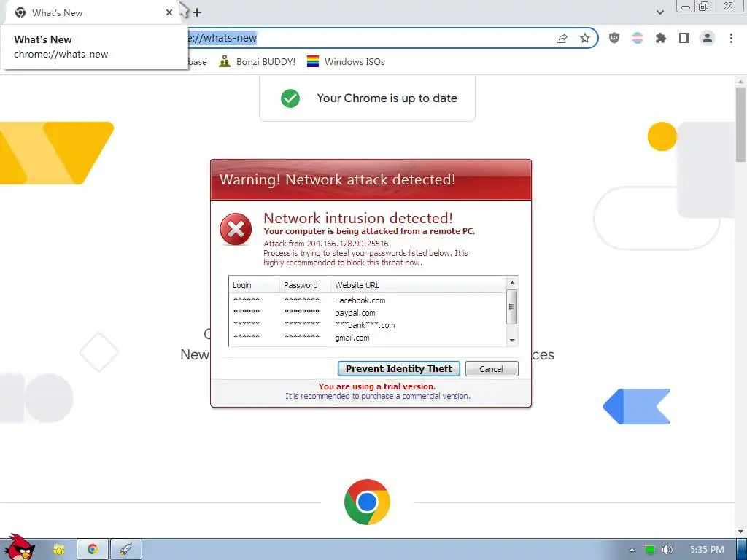
Task: Select the paypal.com row
Action: tap(368, 313)
